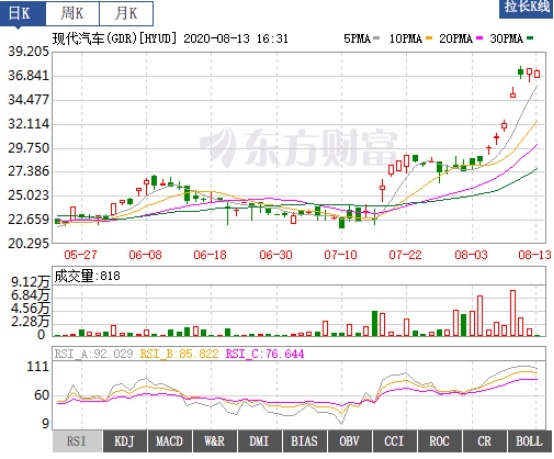Click the 10PMA orange legend swatch
The width and height of the screenshot is (554, 459).
[x=429, y=38]
